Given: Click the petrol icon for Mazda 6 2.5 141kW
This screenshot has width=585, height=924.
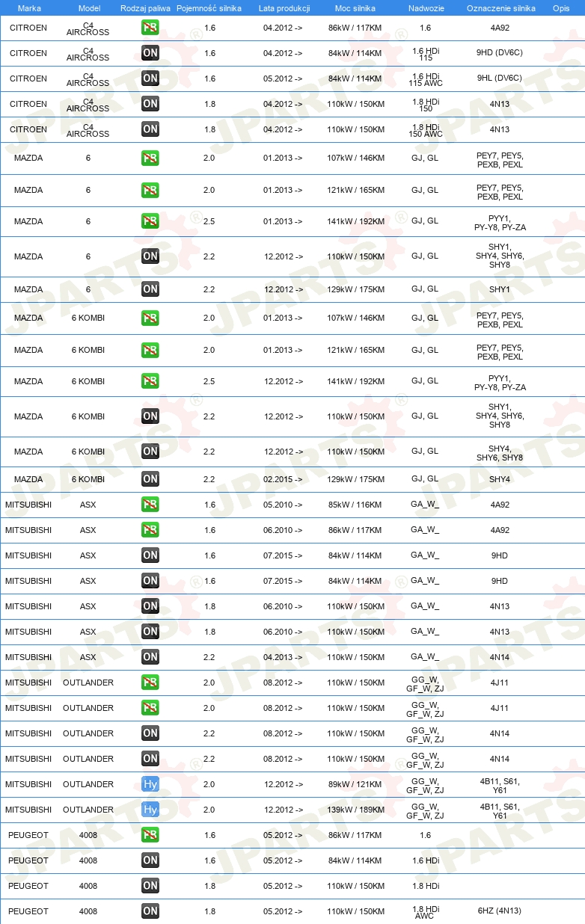Looking at the screenshot, I should click(150, 221).
